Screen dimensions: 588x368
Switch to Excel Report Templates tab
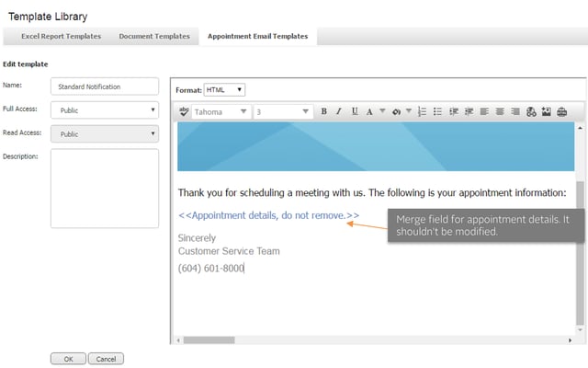[x=62, y=36]
